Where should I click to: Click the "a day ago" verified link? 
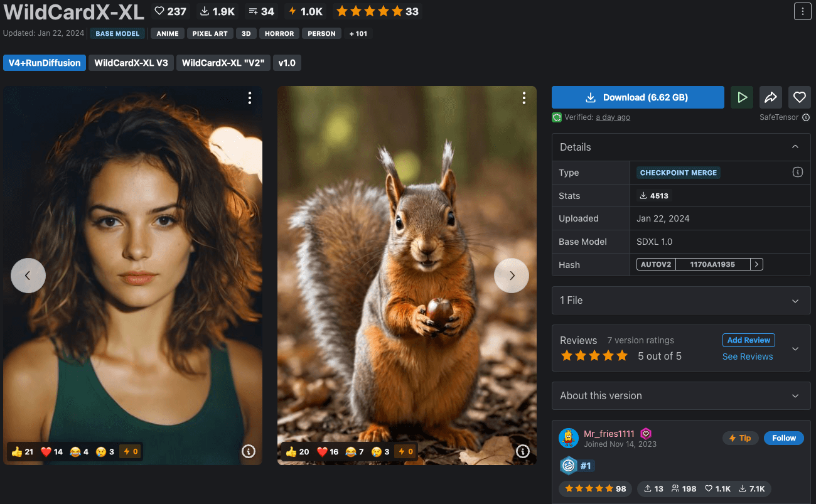(613, 117)
